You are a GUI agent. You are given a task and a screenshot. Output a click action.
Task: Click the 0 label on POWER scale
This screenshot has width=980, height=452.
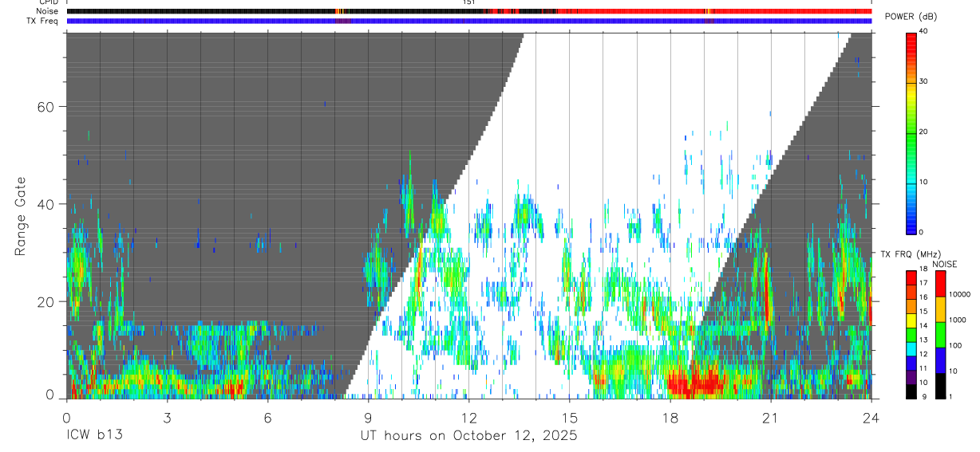click(x=923, y=232)
